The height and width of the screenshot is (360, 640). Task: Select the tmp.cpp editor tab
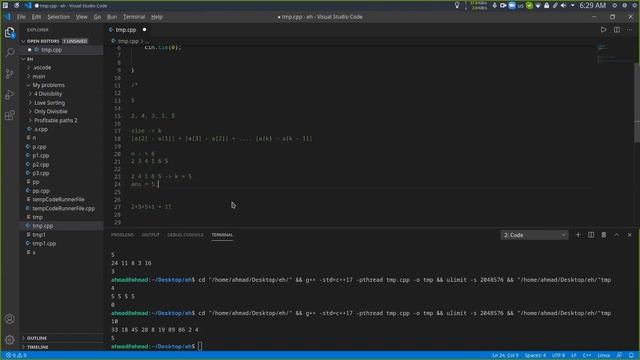click(128, 30)
